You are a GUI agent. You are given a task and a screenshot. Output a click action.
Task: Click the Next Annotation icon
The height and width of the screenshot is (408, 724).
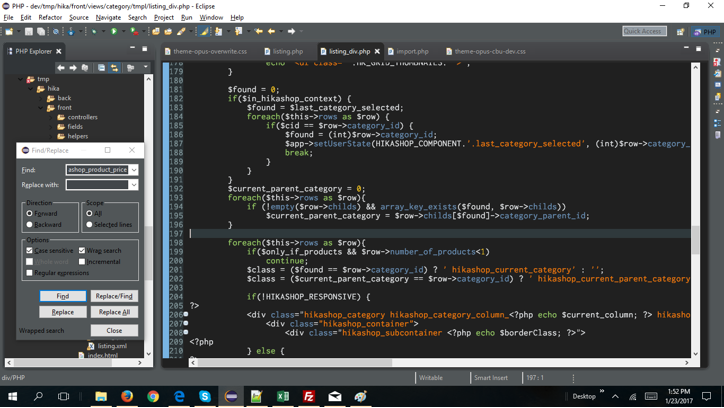218,31
